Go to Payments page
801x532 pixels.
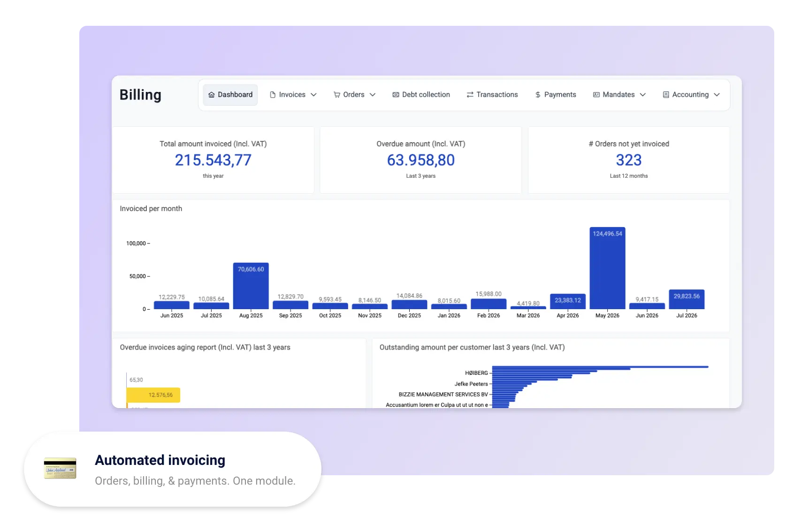[x=556, y=95]
